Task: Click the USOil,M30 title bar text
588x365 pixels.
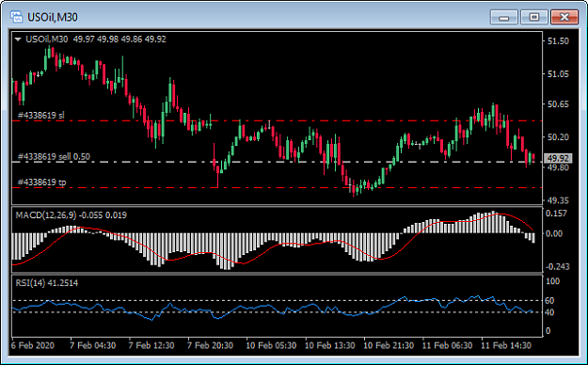Action: click(53, 17)
